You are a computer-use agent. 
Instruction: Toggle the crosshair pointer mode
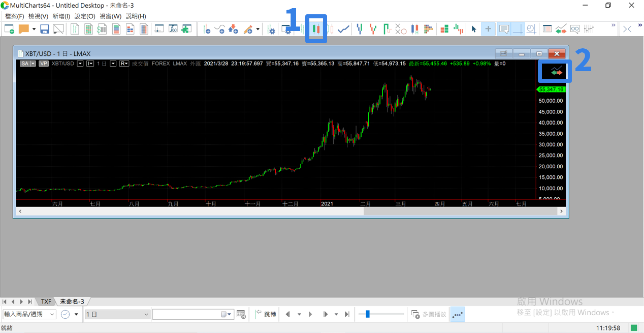488,29
